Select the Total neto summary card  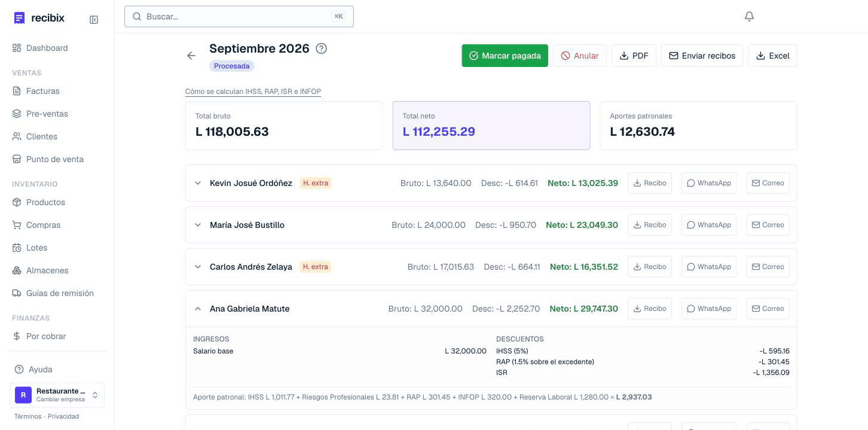491,126
